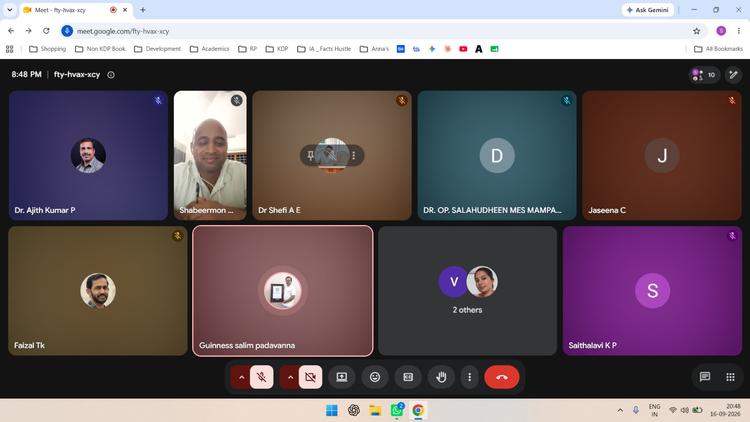Turn on captions button
The width and height of the screenshot is (750, 422).
click(x=408, y=377)
